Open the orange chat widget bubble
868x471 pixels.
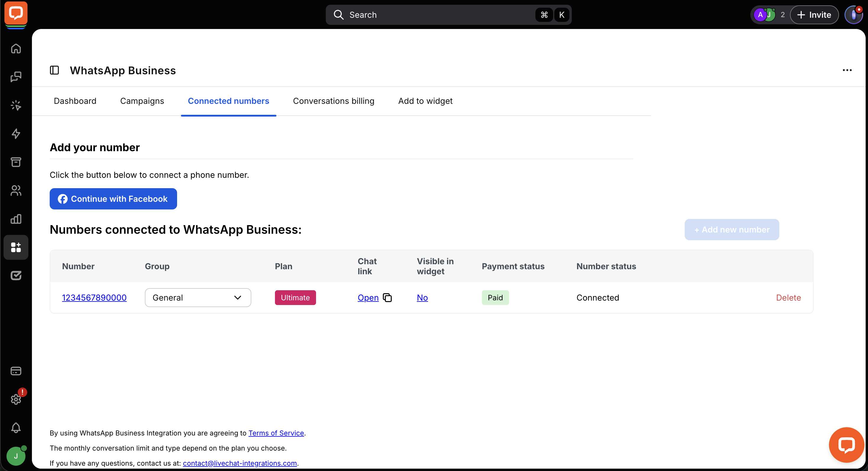click(x=846, y=445)
